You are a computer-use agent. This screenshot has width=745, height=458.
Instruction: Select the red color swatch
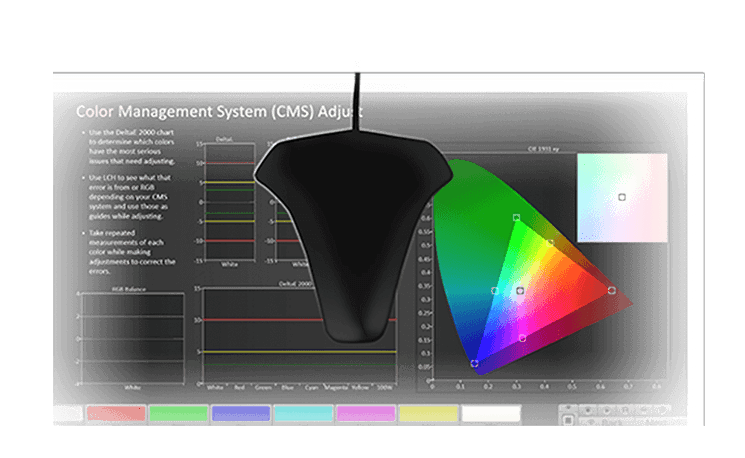(116, 414)
